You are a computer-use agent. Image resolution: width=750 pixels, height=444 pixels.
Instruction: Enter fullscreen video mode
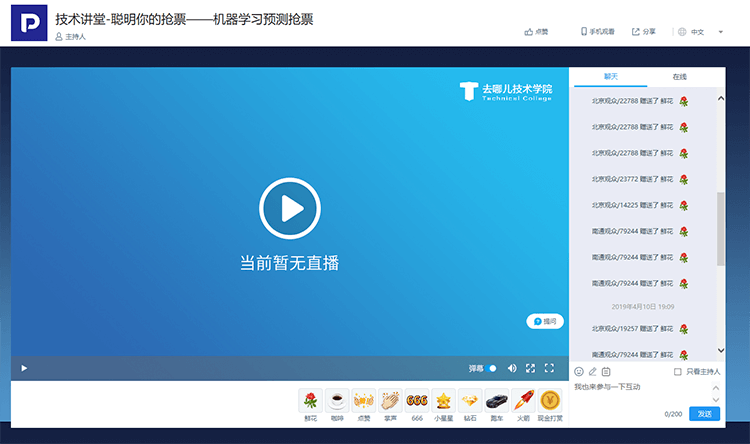549,368
